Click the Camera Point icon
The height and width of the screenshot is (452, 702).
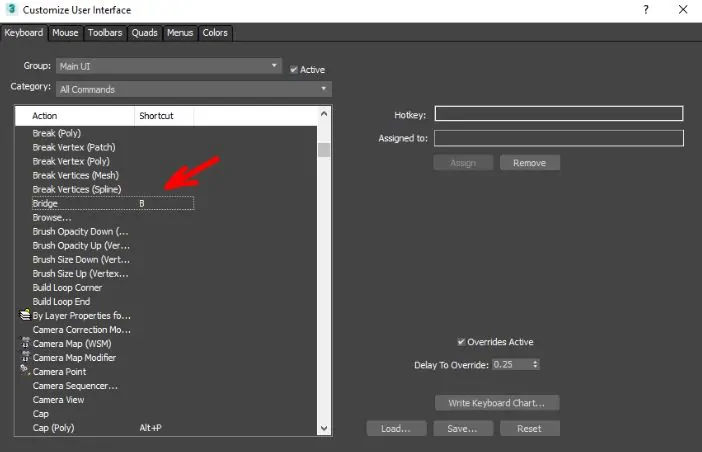pyautogui.click(x=25, y=371)
